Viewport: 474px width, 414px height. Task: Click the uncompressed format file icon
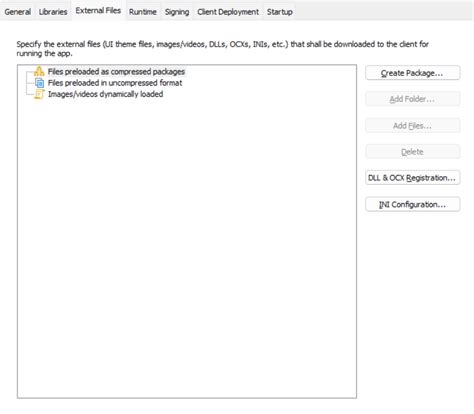(x=39, y=83)
